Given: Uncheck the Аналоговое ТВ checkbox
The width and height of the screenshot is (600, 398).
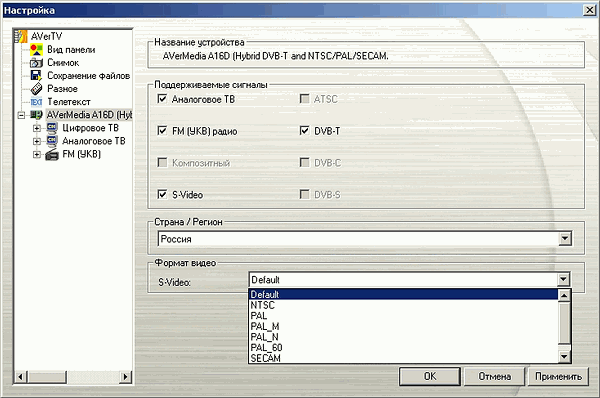Looking at the screenshot, I should click(x=162, y=99).
